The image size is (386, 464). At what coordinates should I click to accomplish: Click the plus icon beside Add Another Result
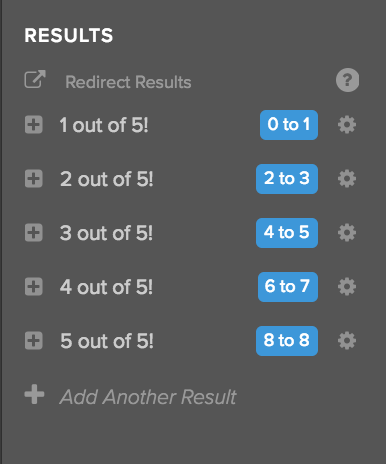[x=34, y=394]
